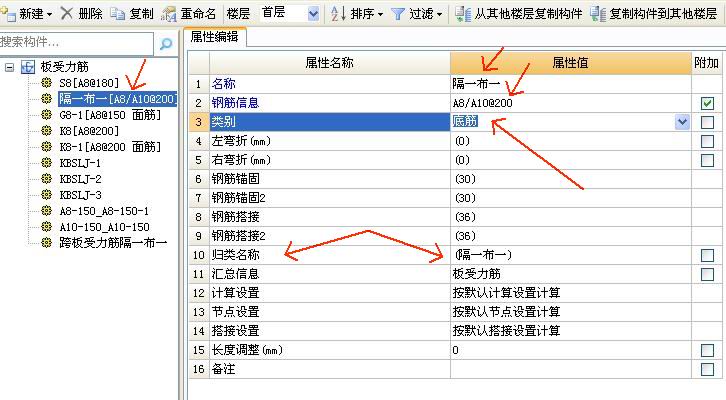Click the 重命名 rename icon

point(168,14)
